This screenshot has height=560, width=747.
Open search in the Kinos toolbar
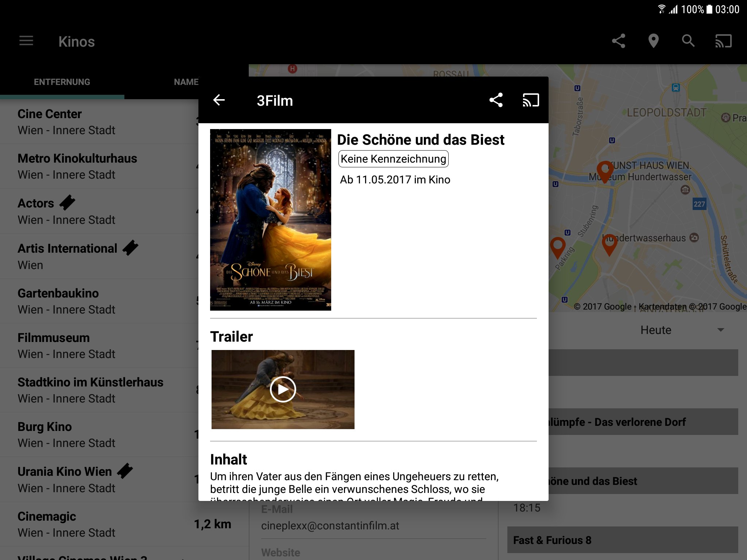pos(688,41)
